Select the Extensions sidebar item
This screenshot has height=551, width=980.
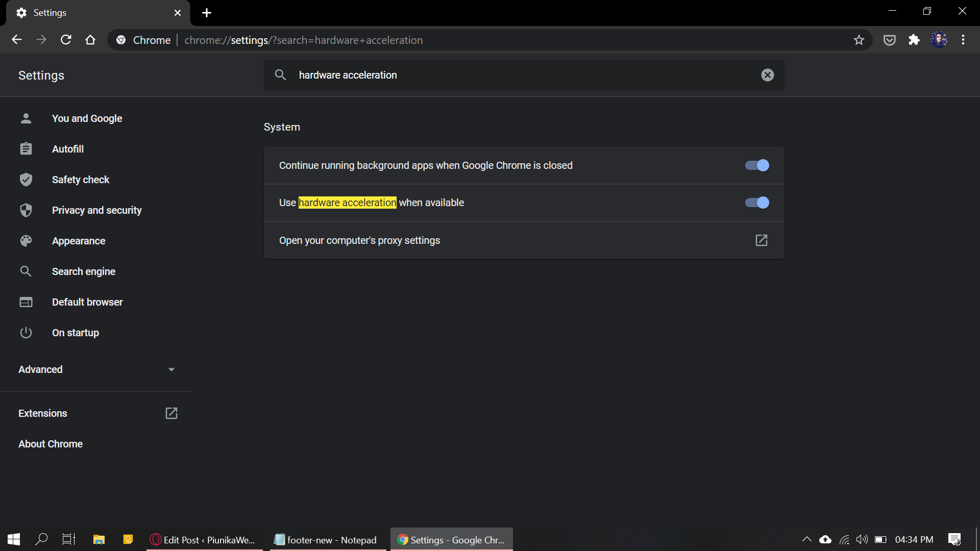(42, 413)
